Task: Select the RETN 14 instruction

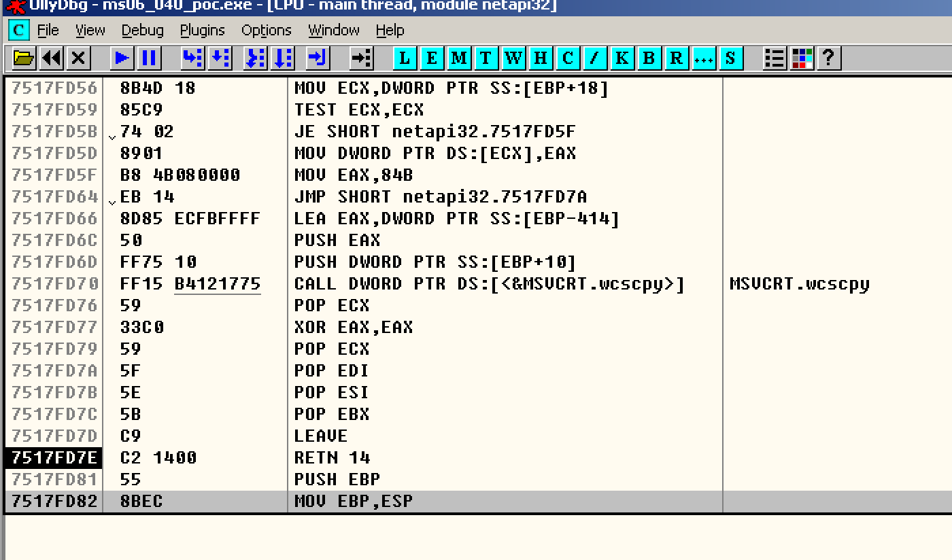Action: pos(332,457)
